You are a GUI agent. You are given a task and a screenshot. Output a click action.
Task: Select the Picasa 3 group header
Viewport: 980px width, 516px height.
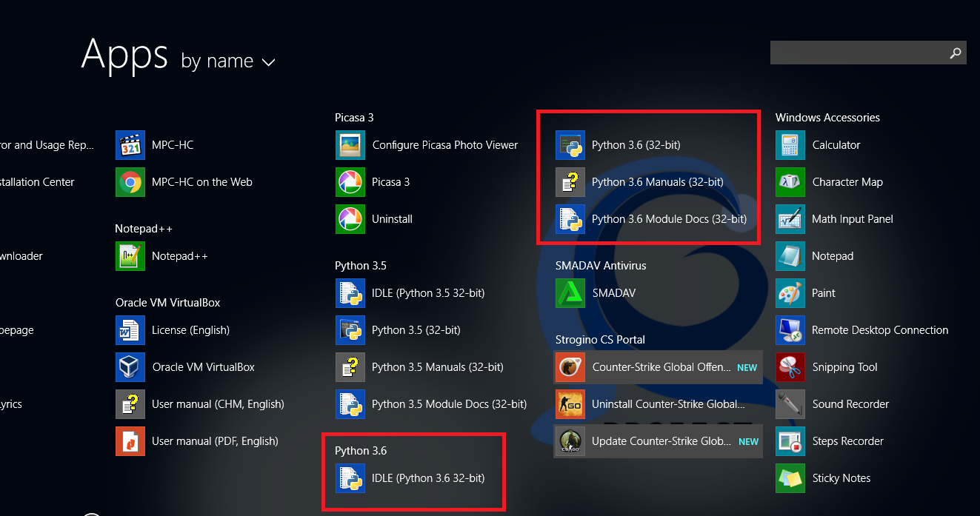354,118
